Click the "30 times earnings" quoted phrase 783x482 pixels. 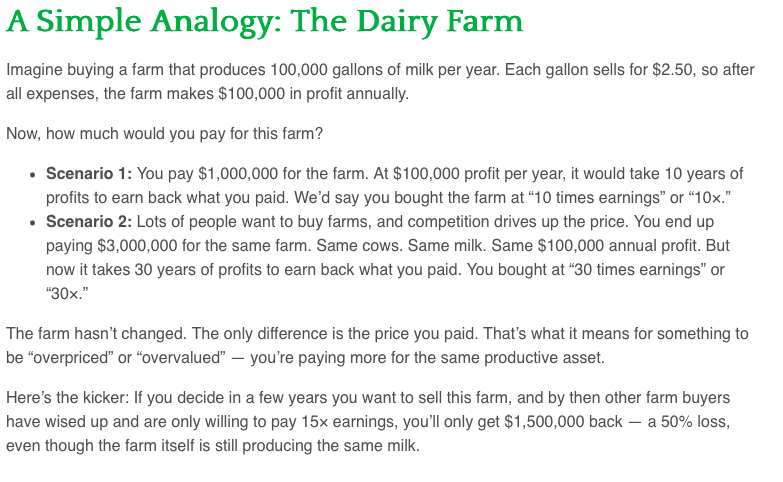(629, 269)
